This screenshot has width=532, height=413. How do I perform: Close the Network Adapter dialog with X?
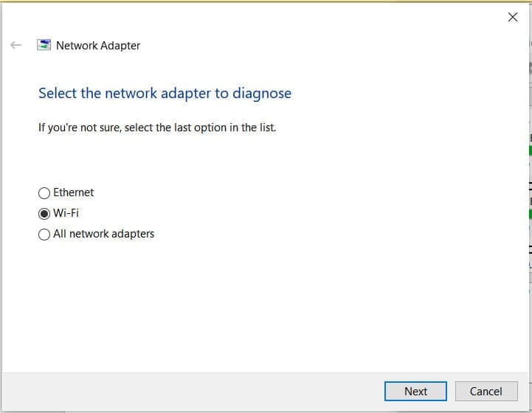(513, 17)
